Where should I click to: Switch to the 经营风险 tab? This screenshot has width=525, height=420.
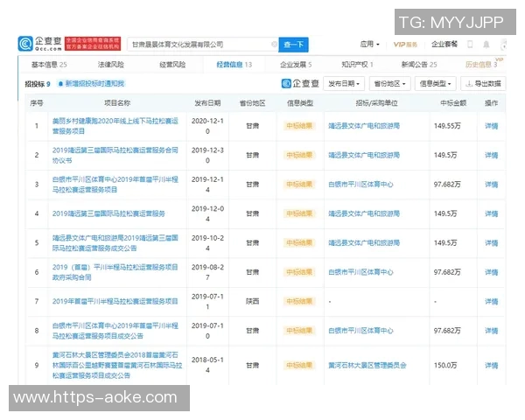click(172, 64)
